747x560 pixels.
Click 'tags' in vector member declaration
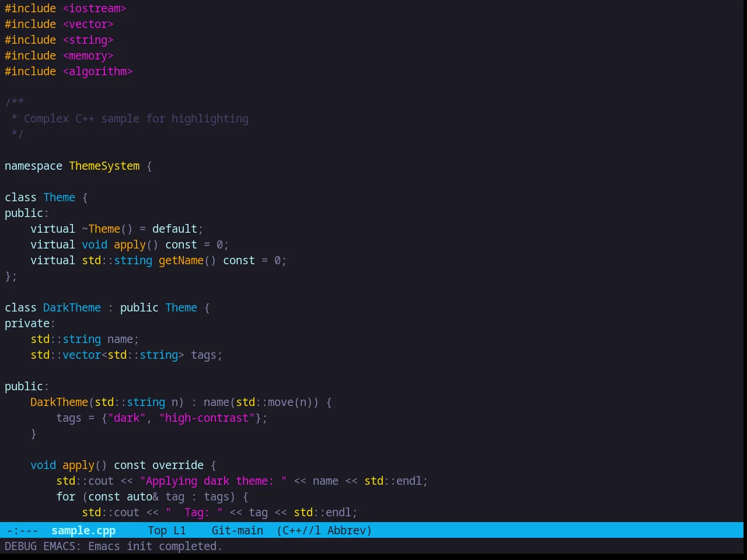(204, 355)
